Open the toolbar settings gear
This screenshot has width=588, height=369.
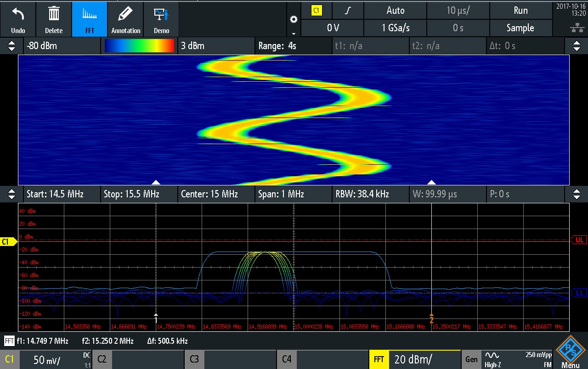294,19
